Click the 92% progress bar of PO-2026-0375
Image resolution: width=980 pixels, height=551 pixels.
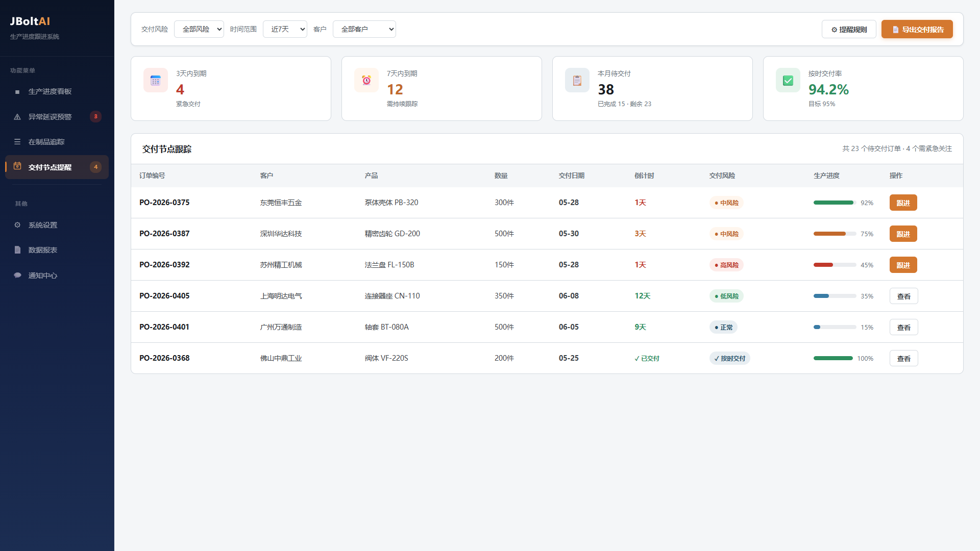(x=835, y=203)
